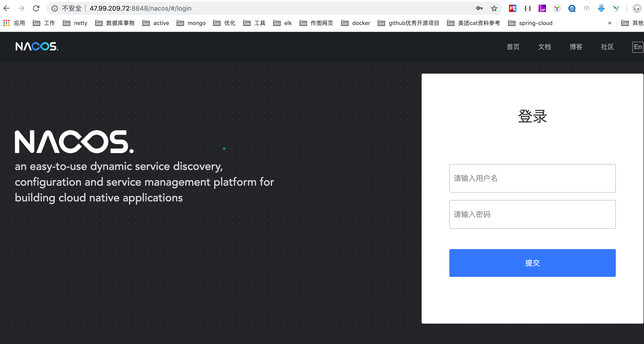Bookmark this page with star icon

(494, 9)
